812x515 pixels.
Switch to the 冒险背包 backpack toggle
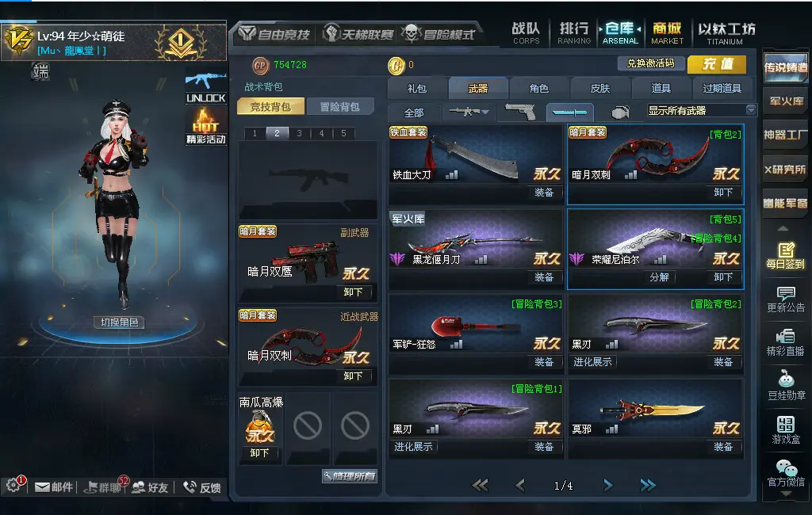click(x=339, y=107)
